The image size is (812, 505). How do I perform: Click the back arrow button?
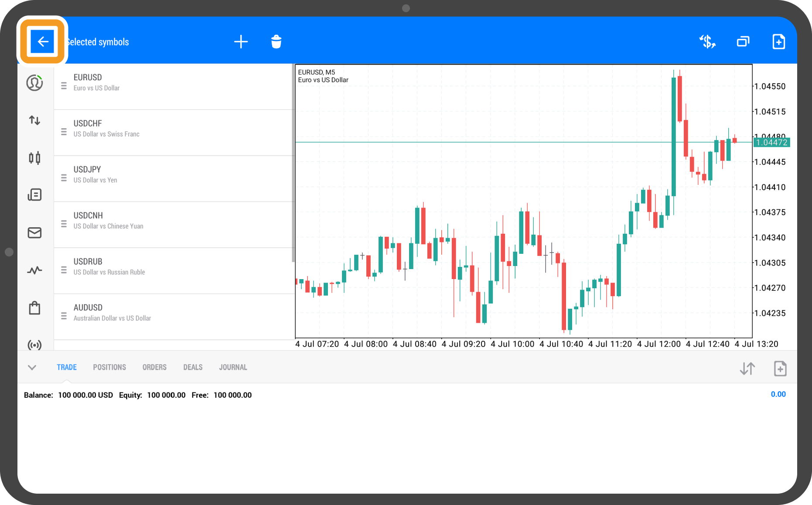(x=42, y=42)
